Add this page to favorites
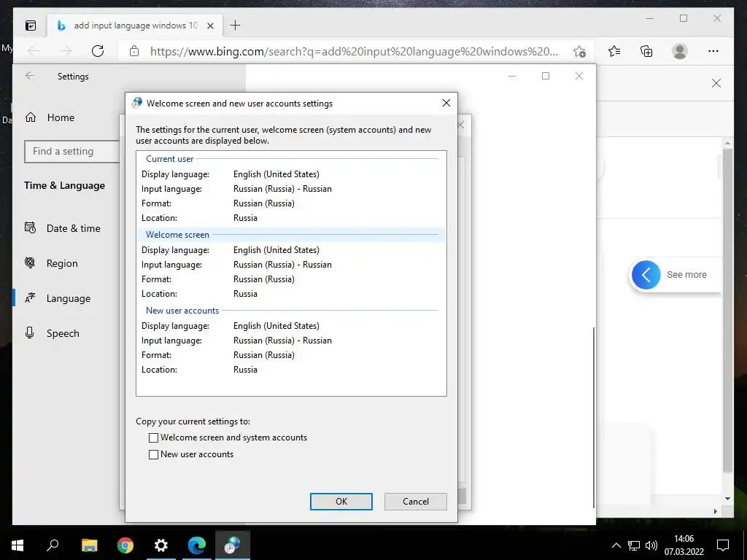Image resolution: width=747 pixels, height=560 pixels. pos(579,52)
